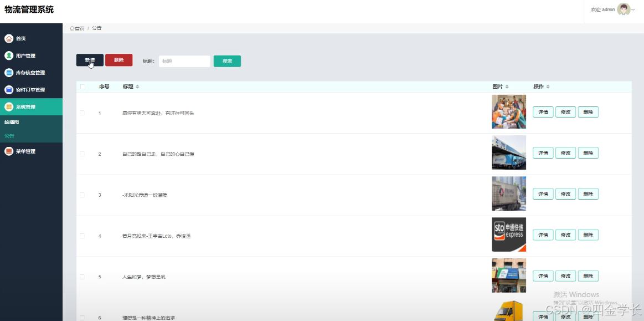644x321 pixels.
Task: Check the box for row 1
Action: [82, 113]
